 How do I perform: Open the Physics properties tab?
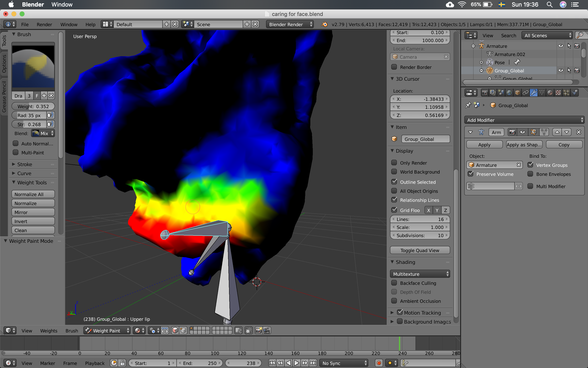[x=575, y=93]
